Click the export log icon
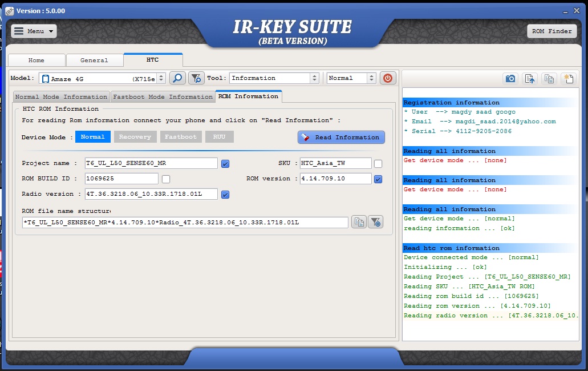Screen dimensions: 588x371 pos(529,78)
